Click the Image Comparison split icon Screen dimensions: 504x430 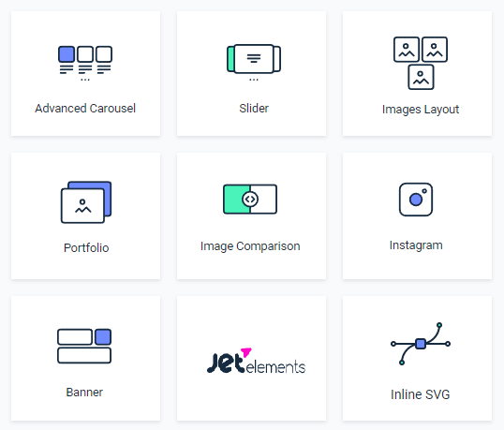point(250,199)
